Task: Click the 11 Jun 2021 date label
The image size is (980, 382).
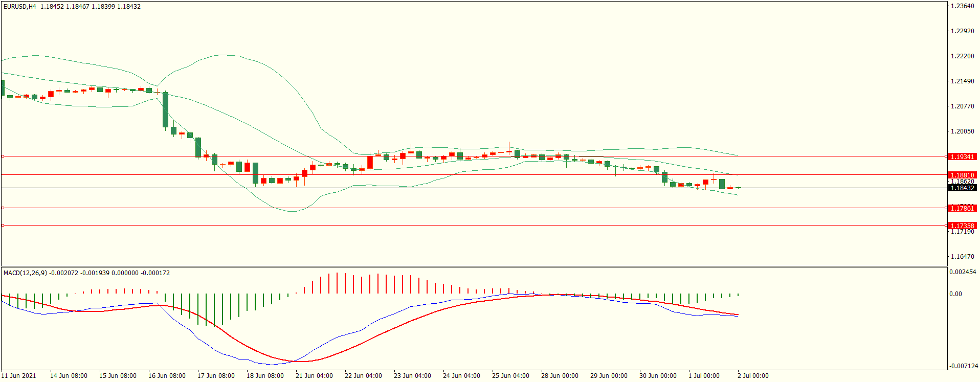Action: click(19, 376)
